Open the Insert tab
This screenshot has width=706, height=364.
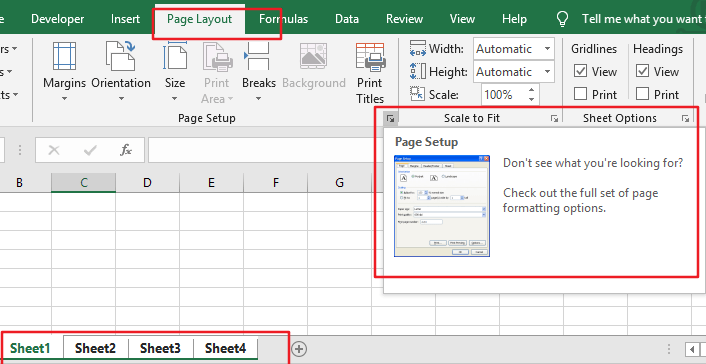(125, 19)
